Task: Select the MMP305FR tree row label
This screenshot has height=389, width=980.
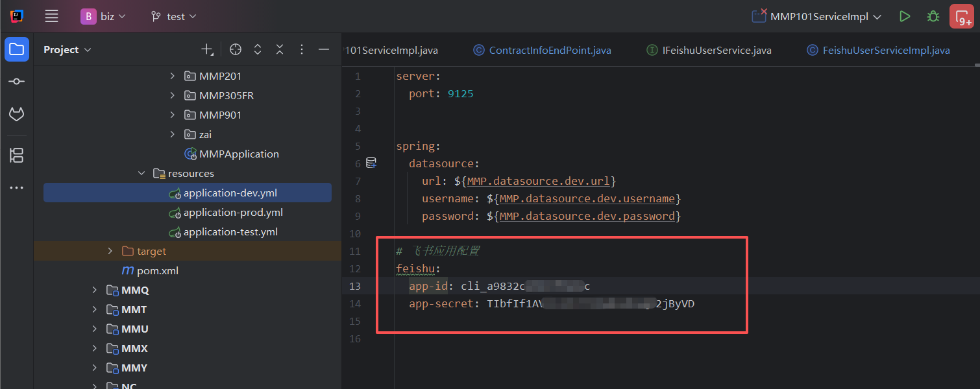Action: coord(227,95)
